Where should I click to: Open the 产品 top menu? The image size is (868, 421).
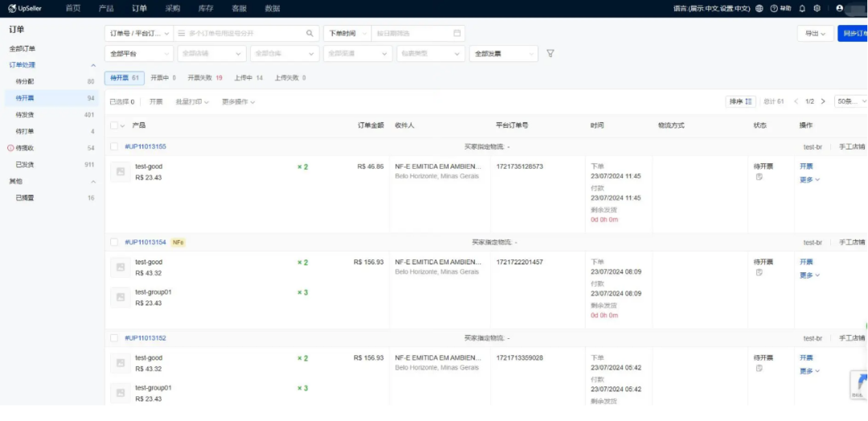(106, 8)
